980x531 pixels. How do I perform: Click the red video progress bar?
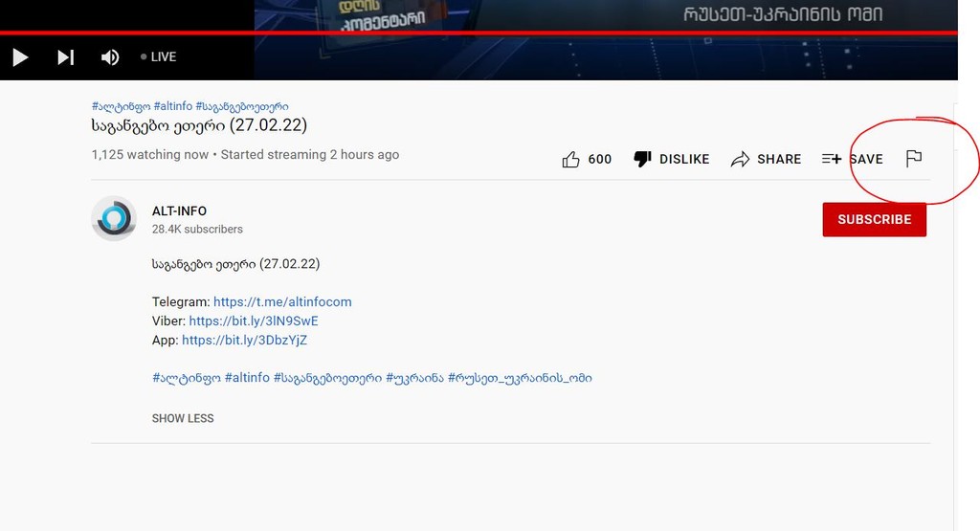coord(479,33)
